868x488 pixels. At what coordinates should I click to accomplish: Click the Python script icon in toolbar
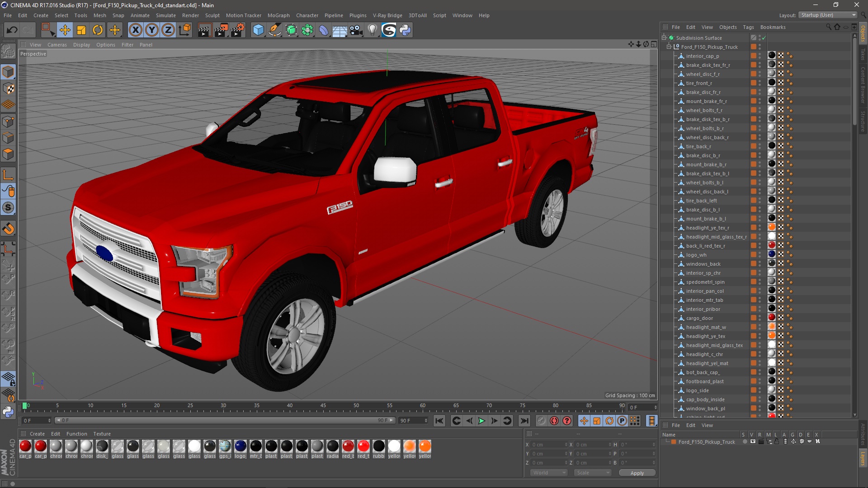pyautogui.click(x=405, y=30)
